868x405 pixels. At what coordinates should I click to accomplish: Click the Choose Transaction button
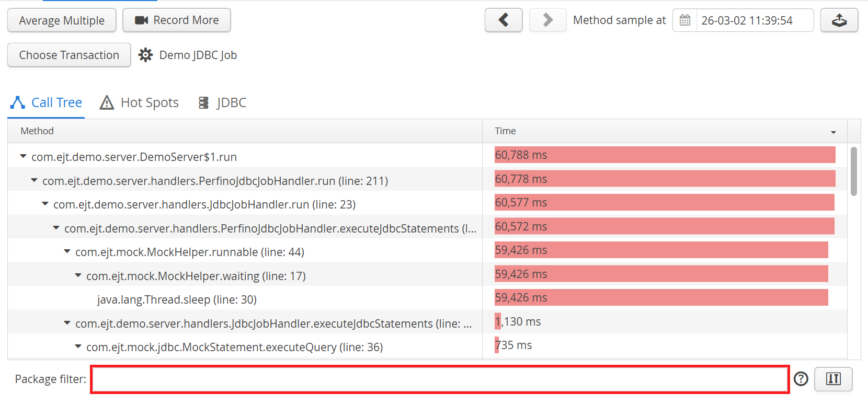pyautogui.click(x=69, y=55)
